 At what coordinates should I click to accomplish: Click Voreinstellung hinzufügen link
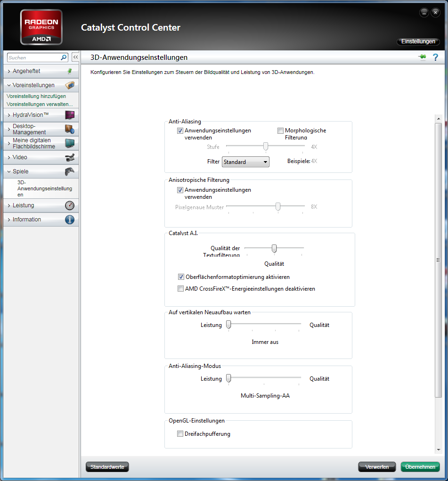(36, 96)
